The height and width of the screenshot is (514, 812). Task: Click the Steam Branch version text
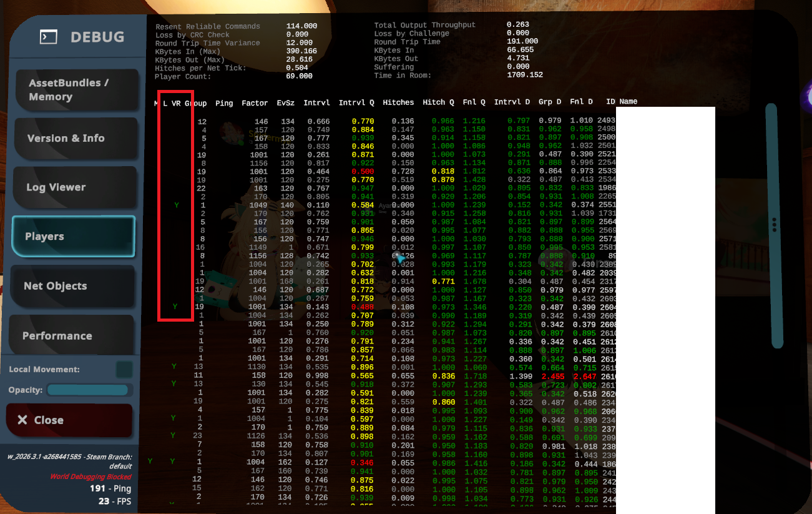(70, 462)
